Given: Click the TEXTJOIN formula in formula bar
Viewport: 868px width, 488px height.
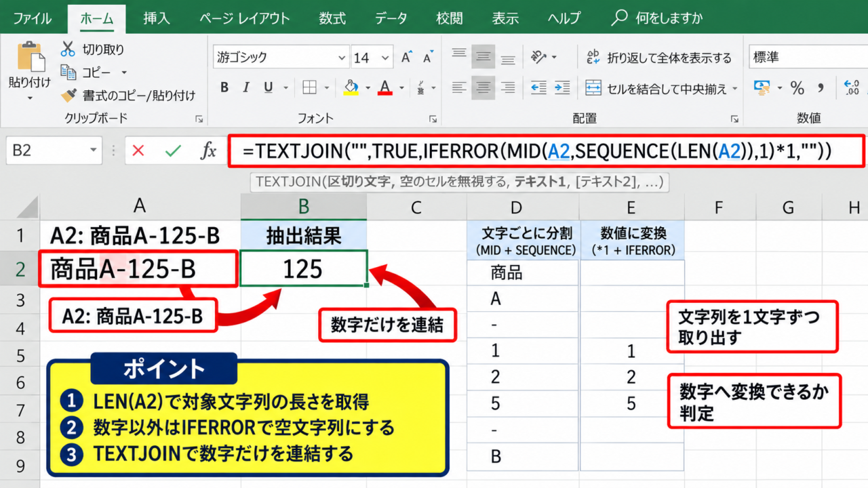Looking at the screenshot, I should (537, 152).
